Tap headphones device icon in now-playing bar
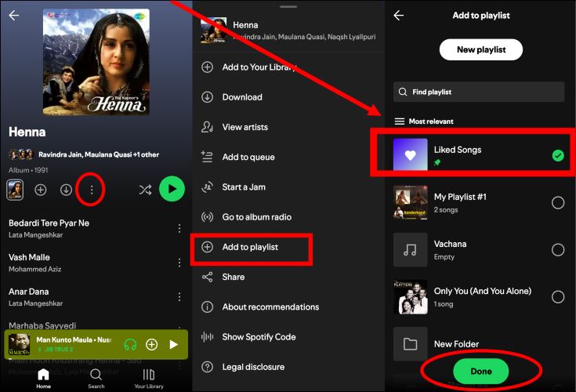This screenshot has width=576, height=392. click(x=130, y=344)
